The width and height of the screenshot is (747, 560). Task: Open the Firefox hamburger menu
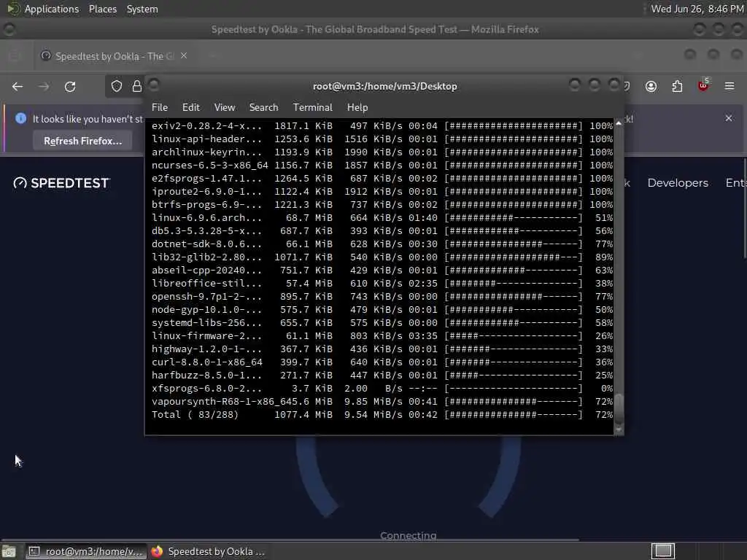tap(729, 86)
